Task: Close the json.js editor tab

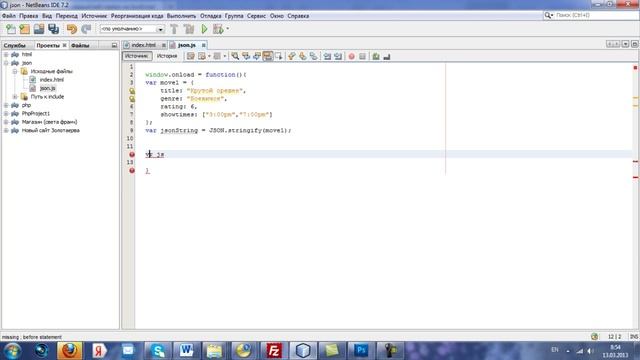Action: [x=203, y=45]
